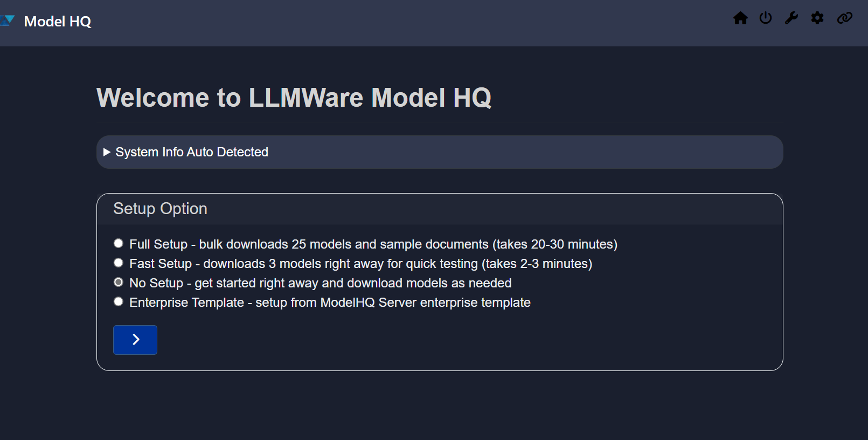Click the Enterprise Template description text

[330, 302]
